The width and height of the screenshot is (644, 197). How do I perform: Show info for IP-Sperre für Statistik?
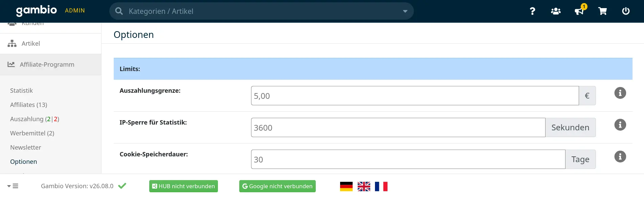pos(620,125)
